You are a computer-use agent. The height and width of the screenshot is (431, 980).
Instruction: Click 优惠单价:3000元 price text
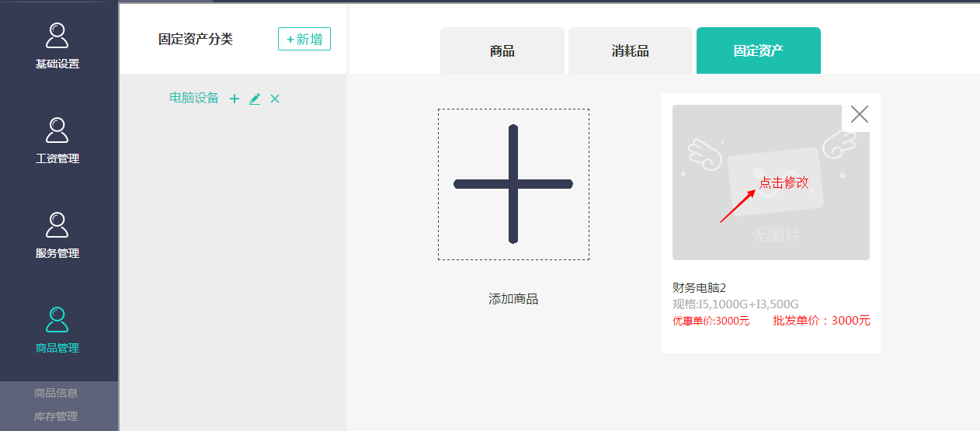pos(711,321)
